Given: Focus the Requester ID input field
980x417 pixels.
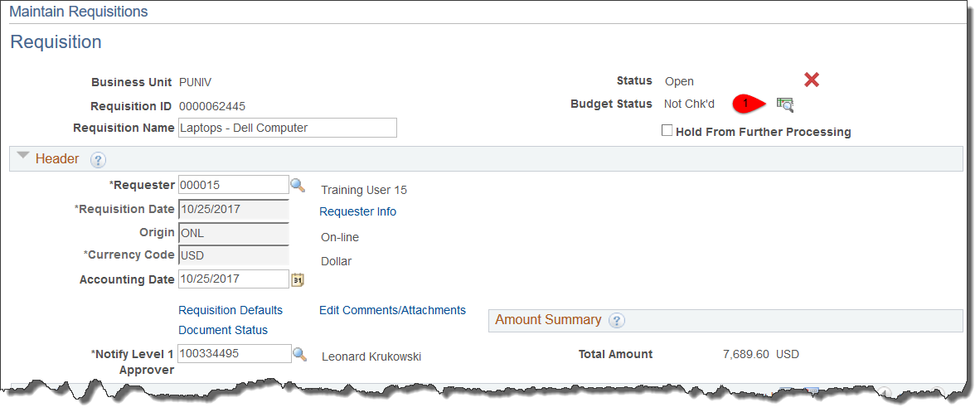Looking at the screenshot, I should click(233, 185).
